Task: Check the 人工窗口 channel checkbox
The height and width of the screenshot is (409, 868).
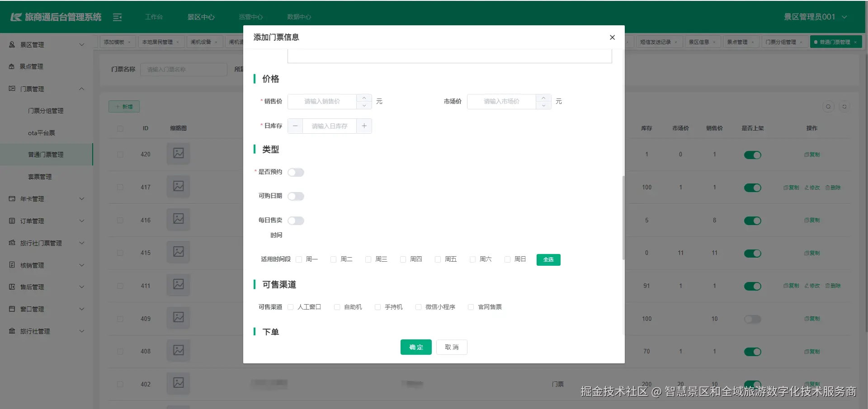Action: (x=291, y=307)
